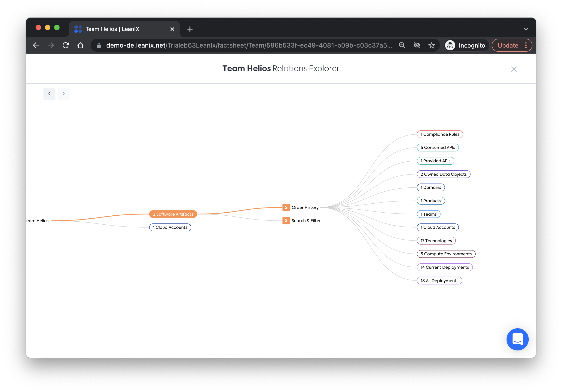Open the chat support bubble
This screenshot has height=392, width=562.
(517, 339)
